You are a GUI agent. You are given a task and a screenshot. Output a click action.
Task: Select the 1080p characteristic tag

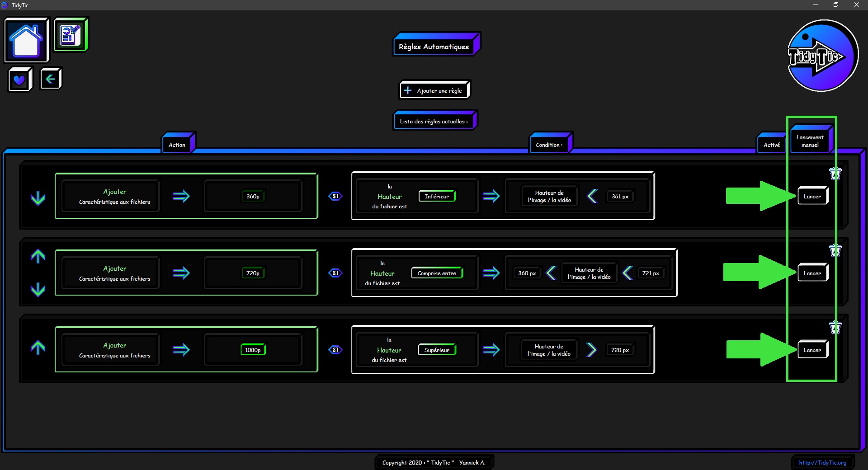(x=253, y=350)
